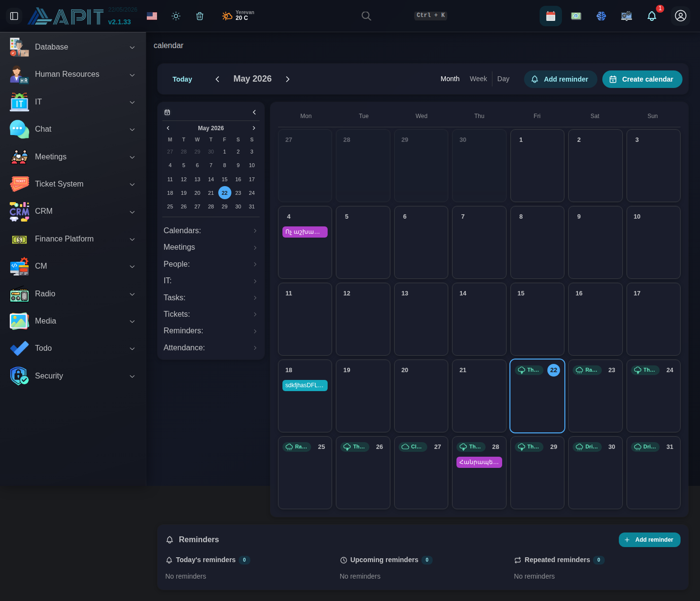Open the Todo checkmark icon

19,348
